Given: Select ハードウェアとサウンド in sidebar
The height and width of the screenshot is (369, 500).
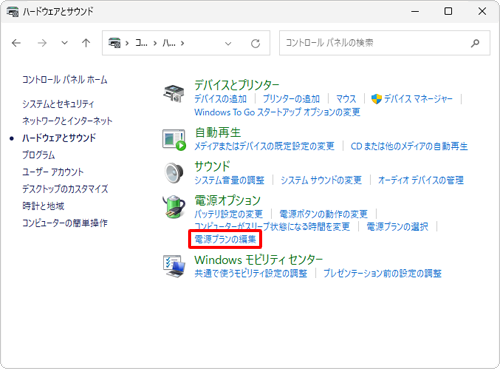Looking at the screenshot, I should 59,138.
